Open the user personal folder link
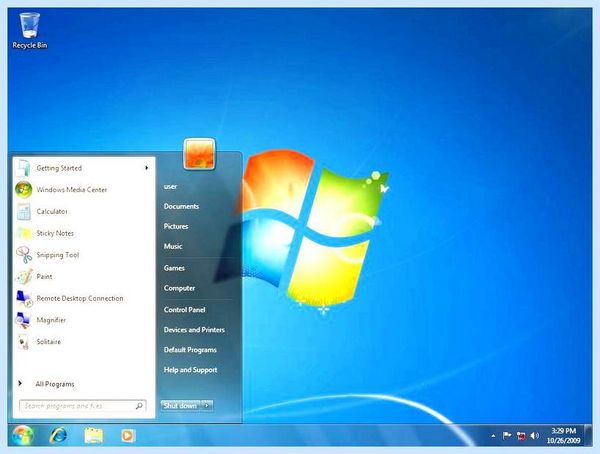The image size is (600, 454). coord(170,186)
